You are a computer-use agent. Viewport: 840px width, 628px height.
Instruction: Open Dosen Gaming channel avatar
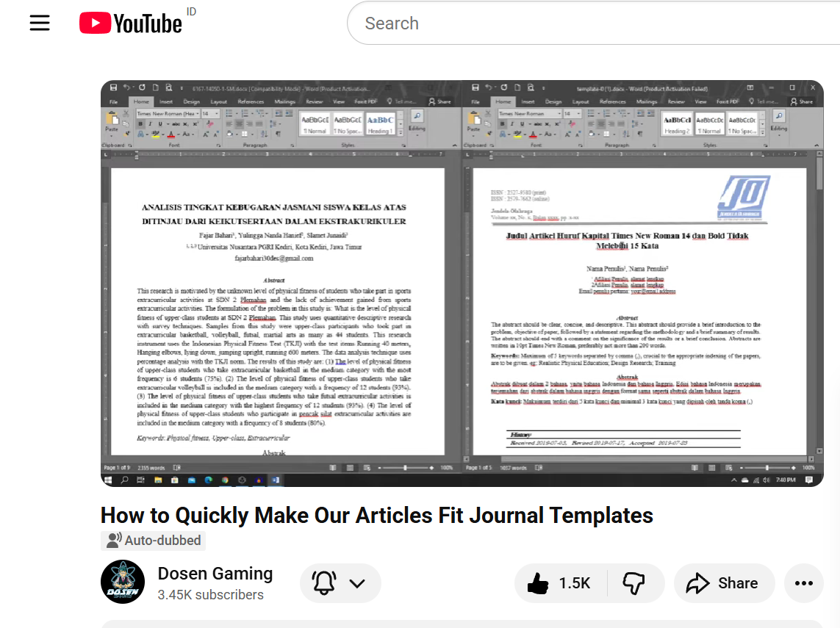point(123,582)
